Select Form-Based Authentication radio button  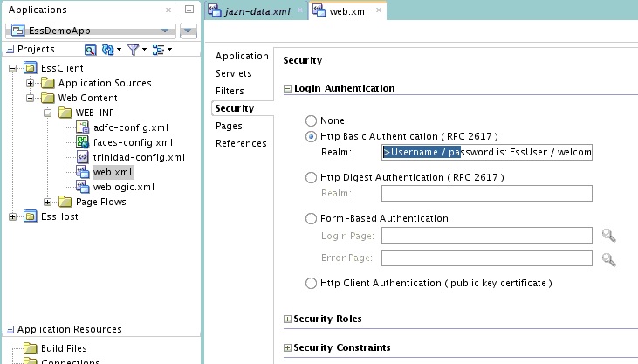coord(311,218)
